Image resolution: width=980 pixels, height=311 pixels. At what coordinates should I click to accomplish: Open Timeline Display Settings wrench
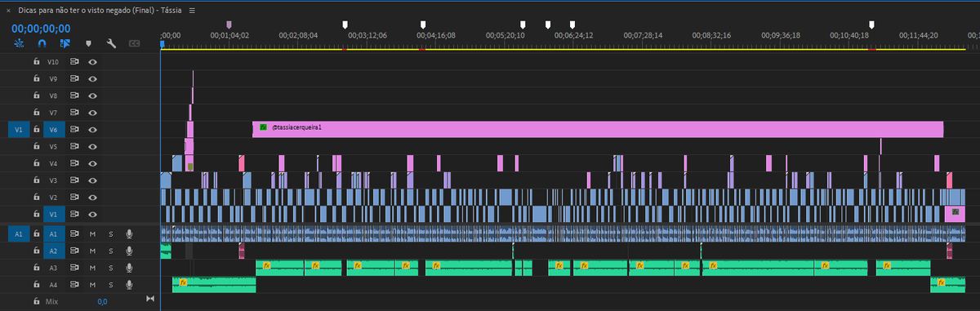(x=111, y=43)
